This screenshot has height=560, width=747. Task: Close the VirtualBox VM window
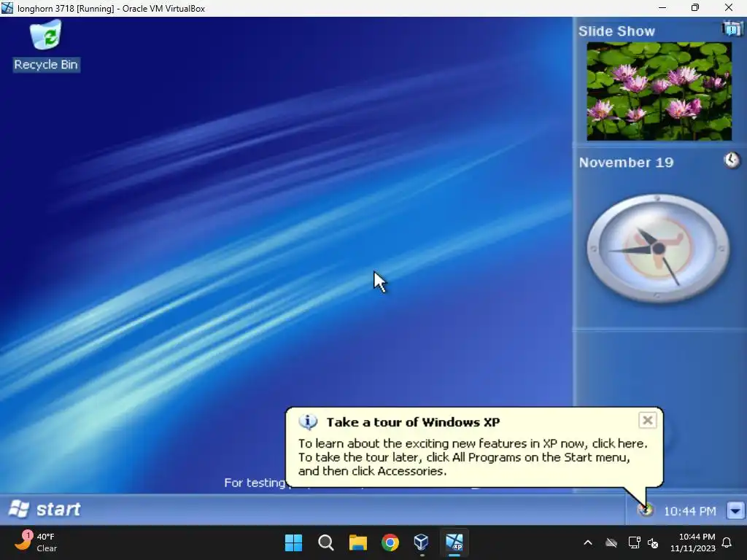click(x=729, y=8)
